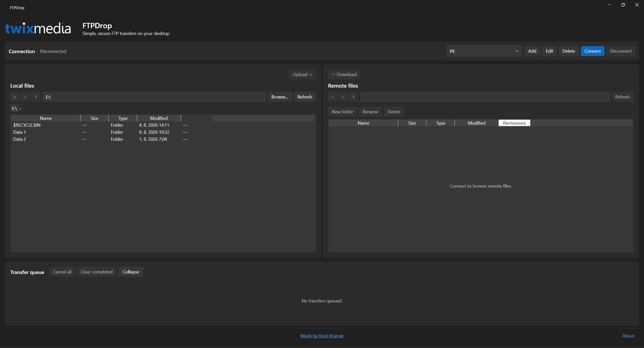
Task: Go back in local files navigation
Action: point(15,97)
